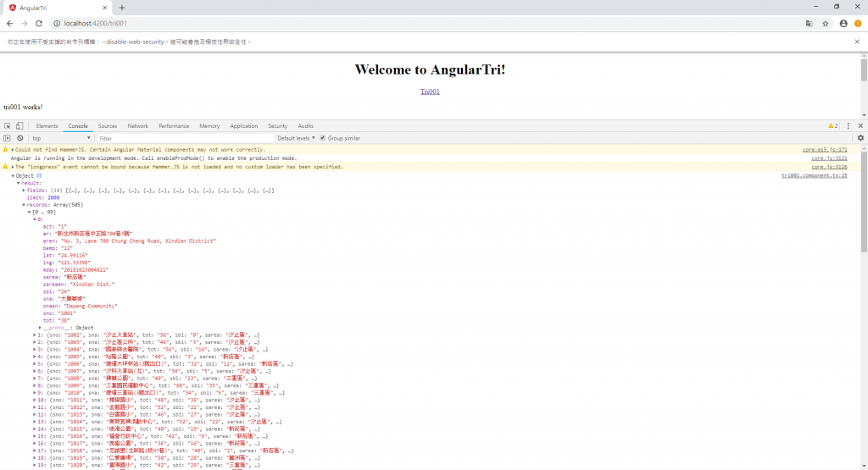
Task: Collapse the records Array(505) node
Action: click(x=24, y=205)
